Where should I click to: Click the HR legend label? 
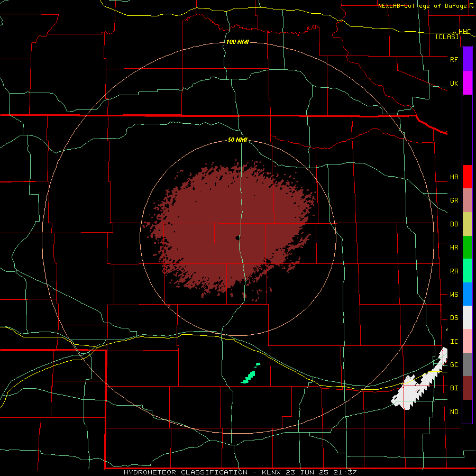(454, 248)
